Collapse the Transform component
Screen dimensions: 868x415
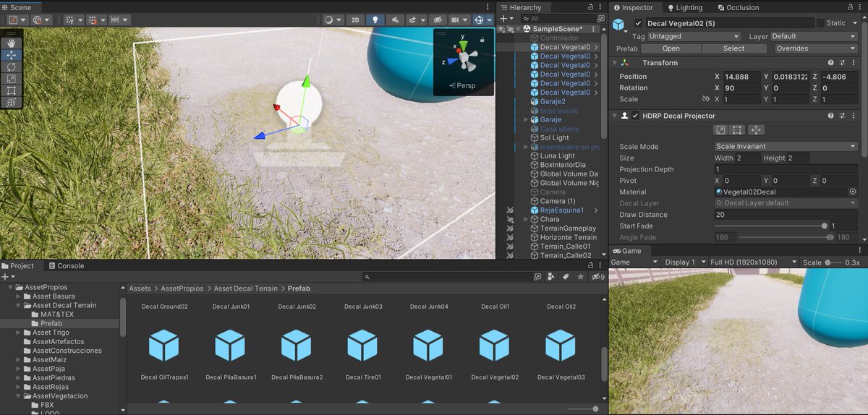click(615, 63)
